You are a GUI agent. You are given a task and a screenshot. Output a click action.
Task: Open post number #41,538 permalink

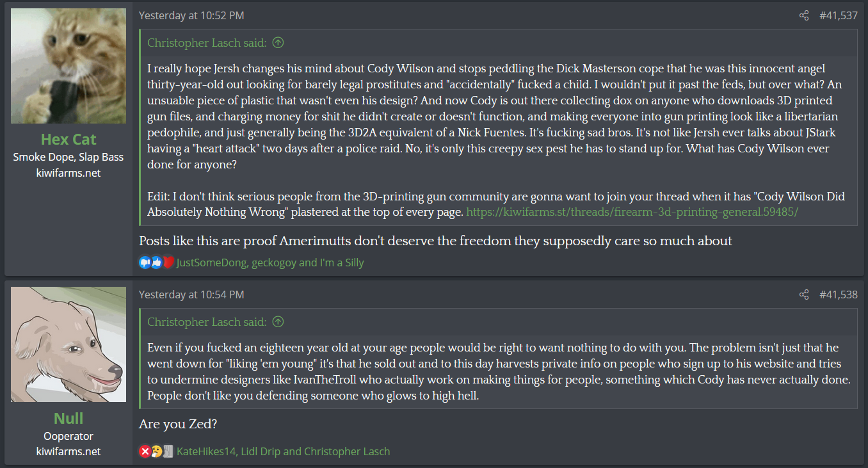(x=838, y=295)
